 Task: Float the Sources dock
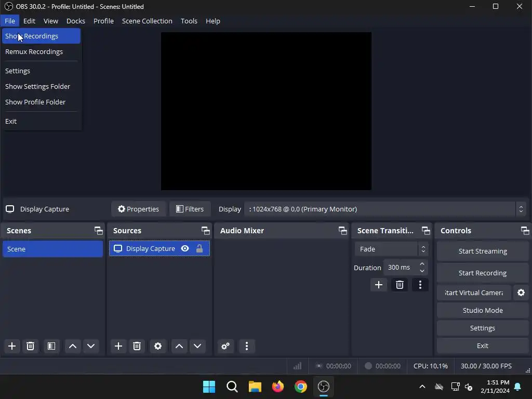tap(205, 231)
